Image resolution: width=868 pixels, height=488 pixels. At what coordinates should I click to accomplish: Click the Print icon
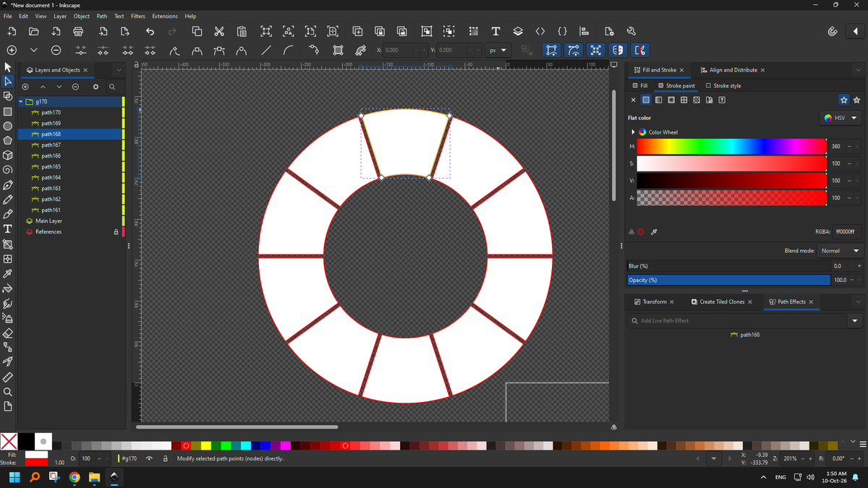(x=79, y=31)
